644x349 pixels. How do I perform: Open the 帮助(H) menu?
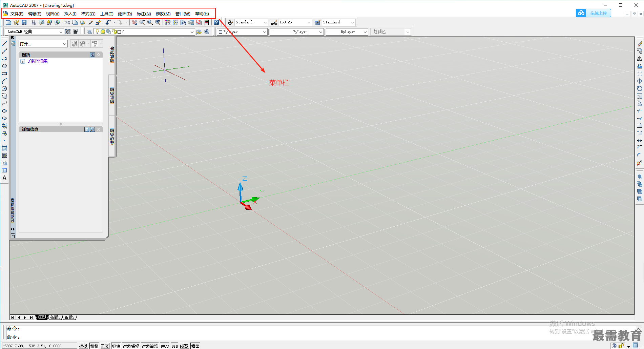(x=202, y=14)
